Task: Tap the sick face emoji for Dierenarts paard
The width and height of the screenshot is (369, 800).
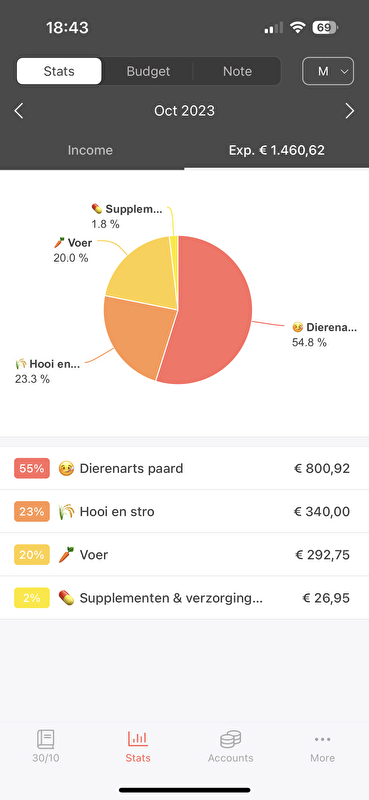Action: (66, 468)
